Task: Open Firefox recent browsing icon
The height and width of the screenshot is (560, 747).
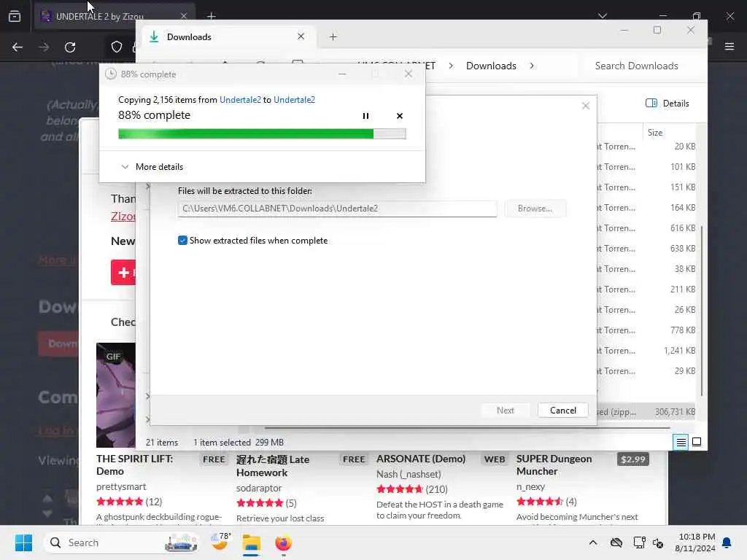Action: coord(15,16)
